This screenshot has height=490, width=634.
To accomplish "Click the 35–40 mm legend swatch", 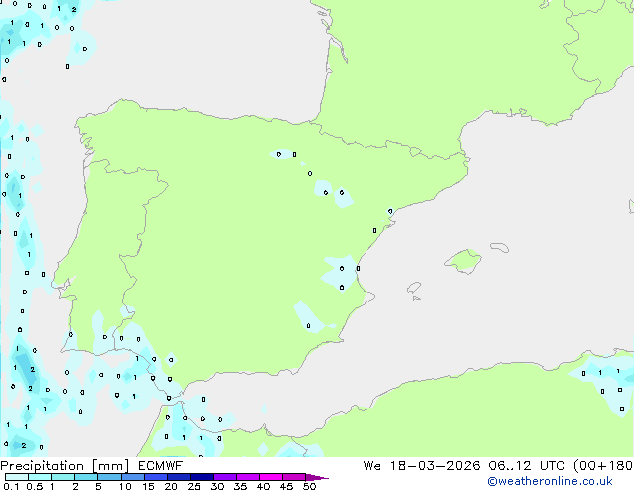I will pyautogui.click(x=247, y=477).
